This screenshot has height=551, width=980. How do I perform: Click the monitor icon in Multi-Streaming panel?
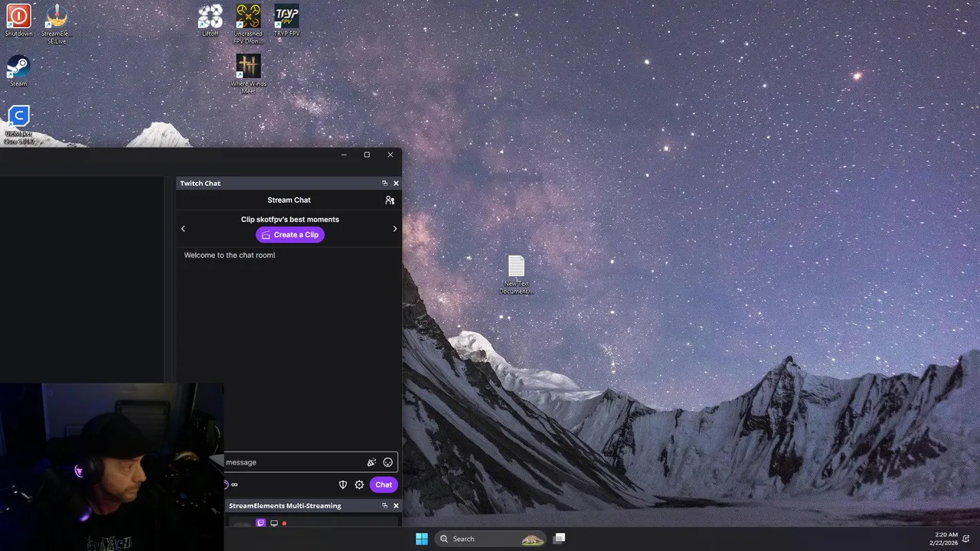[274, 523]
